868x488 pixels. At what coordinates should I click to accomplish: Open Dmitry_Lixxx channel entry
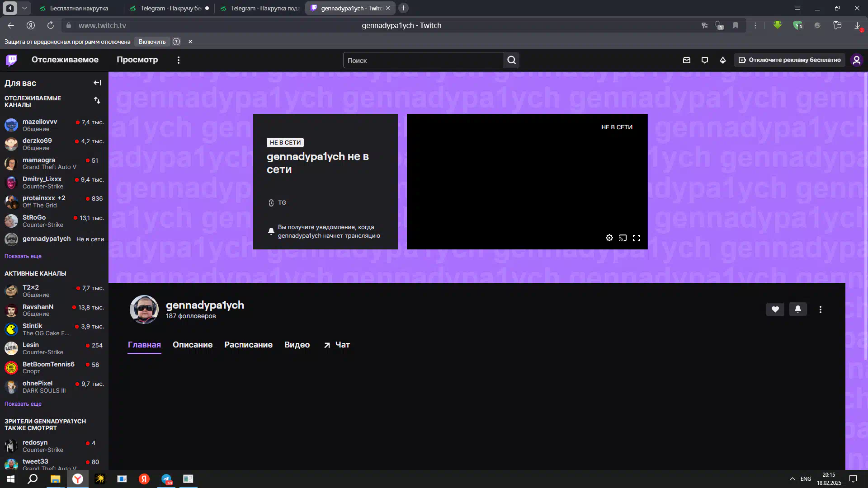[x=54, y=183]
